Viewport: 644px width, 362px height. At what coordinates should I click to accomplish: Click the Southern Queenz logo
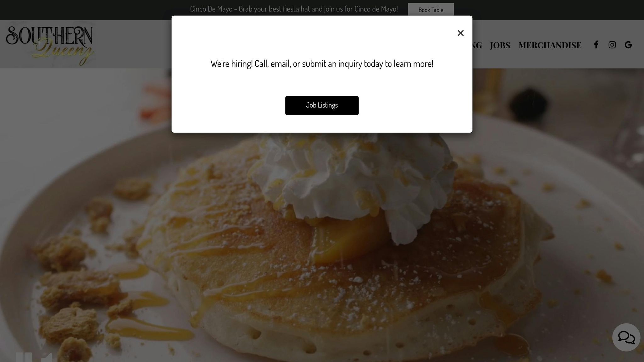[50, 45]
